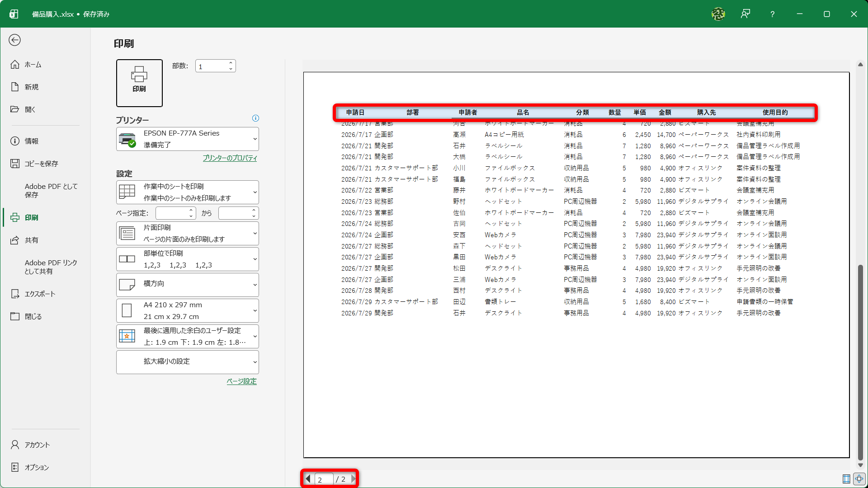Go back using the back arrow icon
The image size is (868, 488).
coord(14,40)
